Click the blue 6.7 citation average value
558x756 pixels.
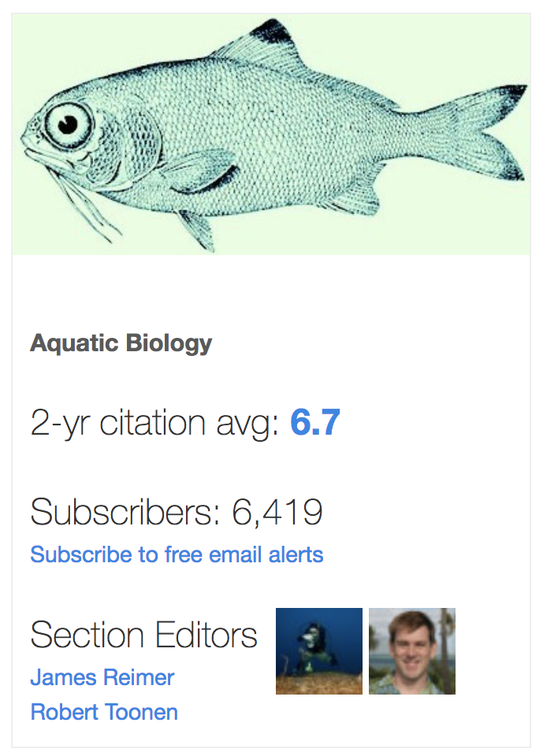point(315,422)
